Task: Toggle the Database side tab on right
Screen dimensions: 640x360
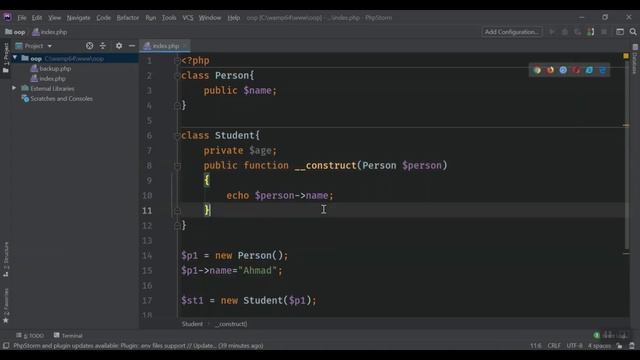Action: pos(635,60)
